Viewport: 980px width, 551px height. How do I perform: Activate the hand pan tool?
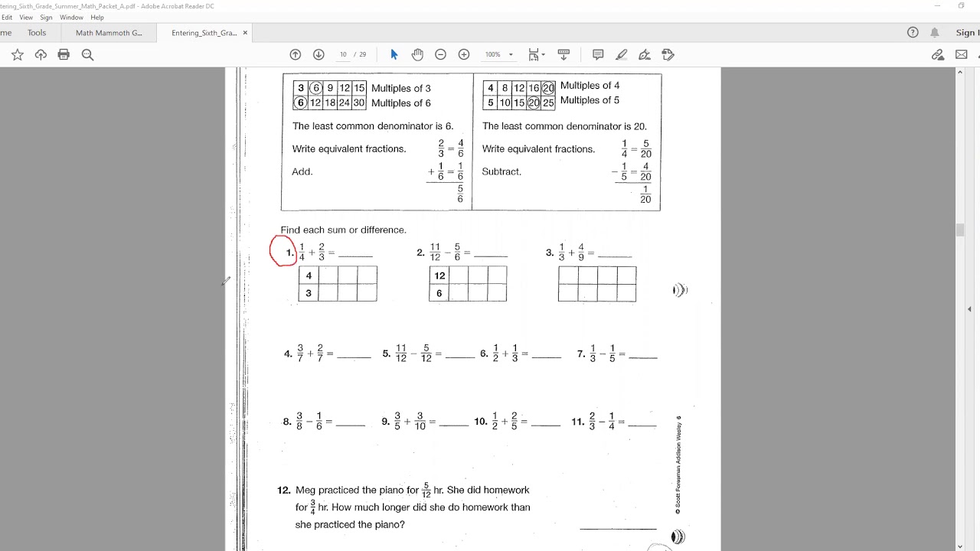coord(417,54)
